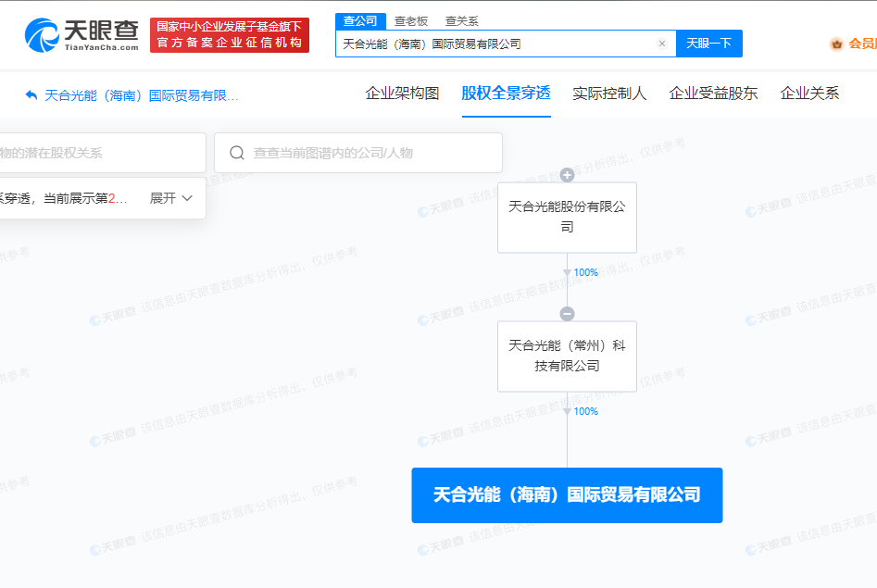Select the 查关系 search tab
Viewport: 877px width, 588px height.
click(461, 21)
